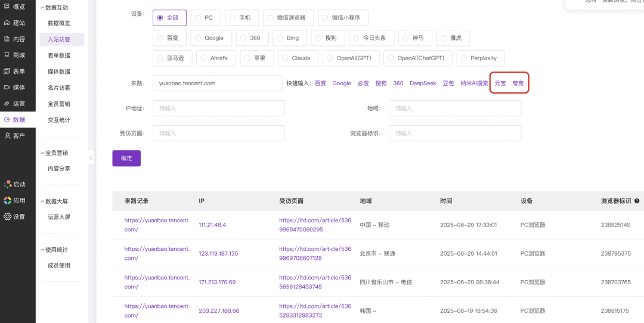Collapse the 数据互动 menu section
Image resolution: width=644 pixels, height=323 pixels.
tap(42, 8)
